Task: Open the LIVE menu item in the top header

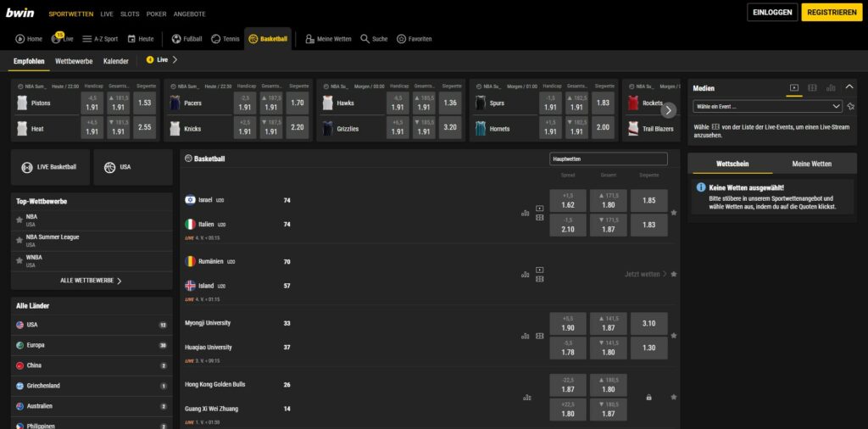Action: 107,14
